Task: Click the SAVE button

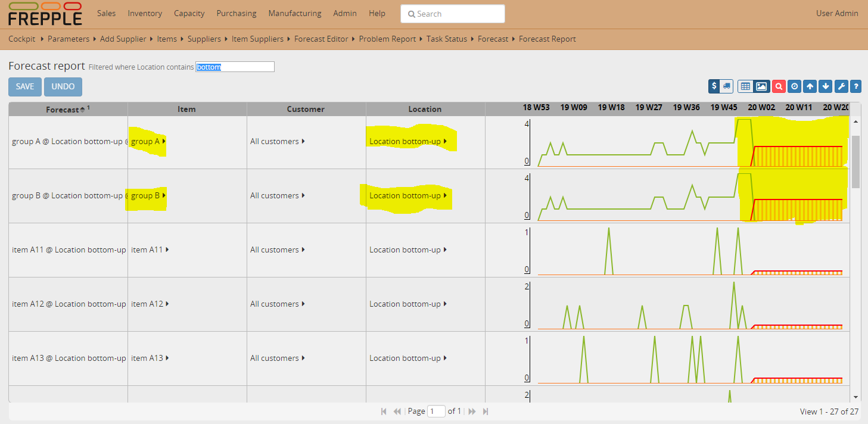Action: tap(25, 86)
